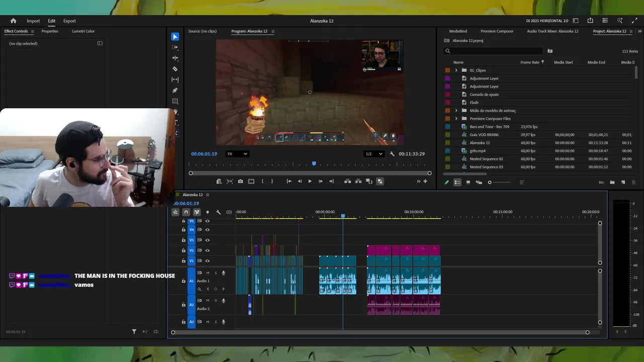Viewport: 644px width, 362px height.
Task: Expand the Mídia do modelo bin
Action: pos(456,111)
